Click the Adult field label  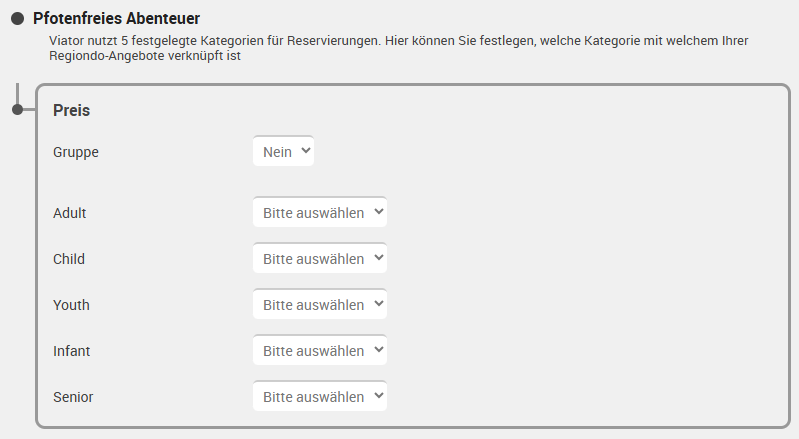[x=69, y=213]
